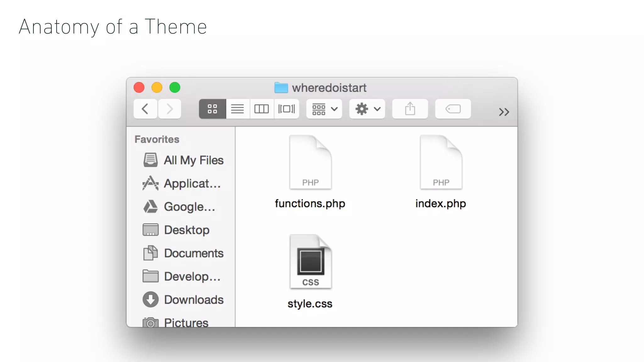644x362 pixels.
Task: Zoom window with the green button
Action: 175,87
